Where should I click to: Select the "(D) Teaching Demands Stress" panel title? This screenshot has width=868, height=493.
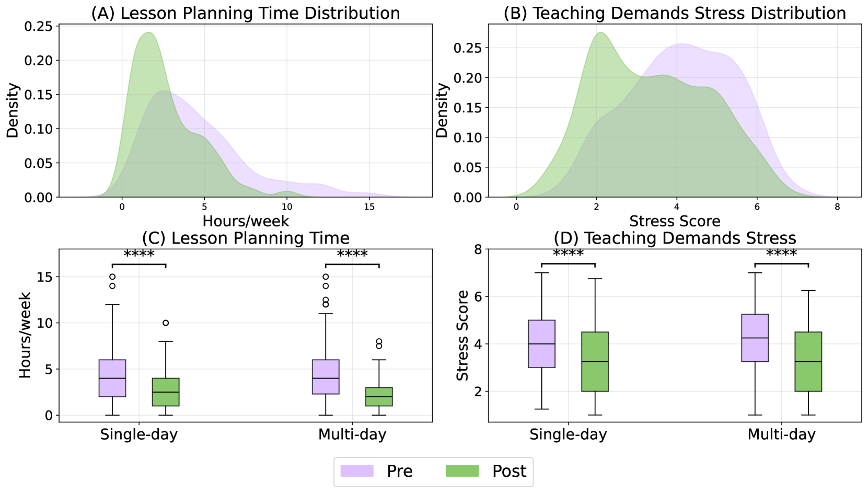(675, 238)
